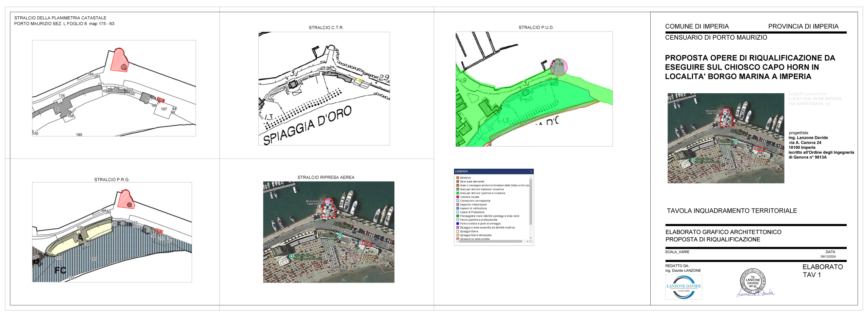Viewport: 868px width, 317px height.
Task: Click the title block aerial photo thumbnail
Action: click(726, 138)
